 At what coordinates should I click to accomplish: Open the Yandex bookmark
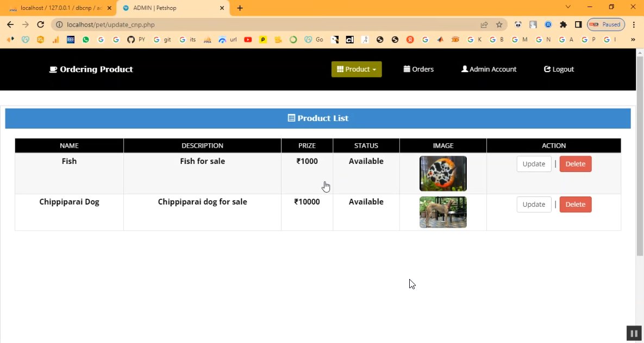tap(410, 40)
